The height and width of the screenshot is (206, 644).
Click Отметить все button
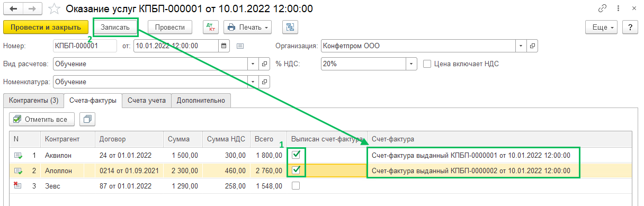click(x=41, y=119)
